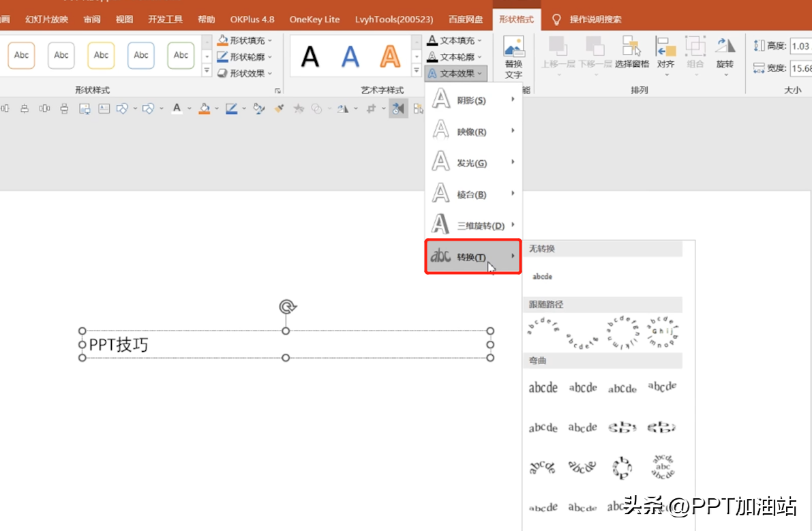Screen dimensions: 812x531
Task: Apply the orange outlined A WordArt style
Action: (x=390, y=57)
